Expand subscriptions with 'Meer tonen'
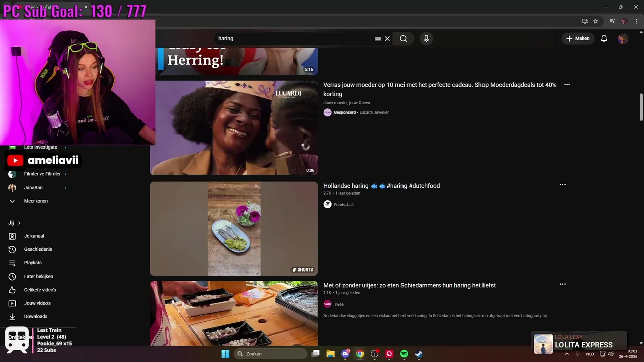This screenshot has width=644, height=362. (x=36, y=201)
